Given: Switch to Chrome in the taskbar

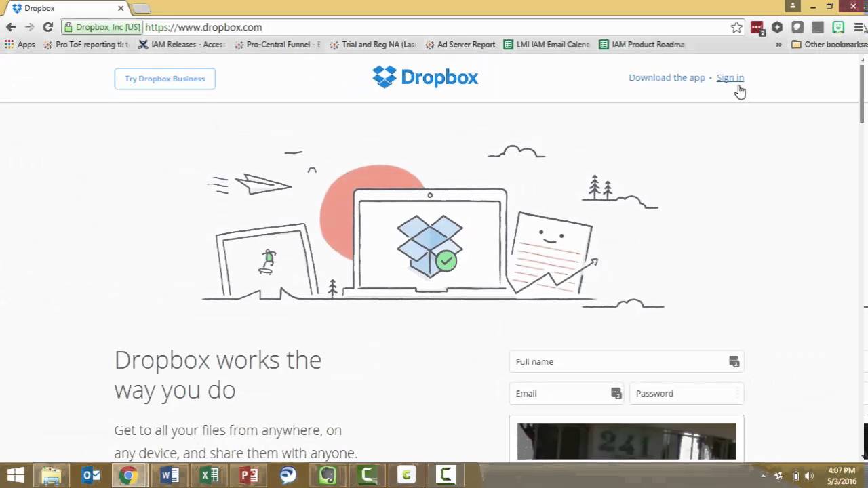Looking at the screenshot, I should tap(128, 475).
